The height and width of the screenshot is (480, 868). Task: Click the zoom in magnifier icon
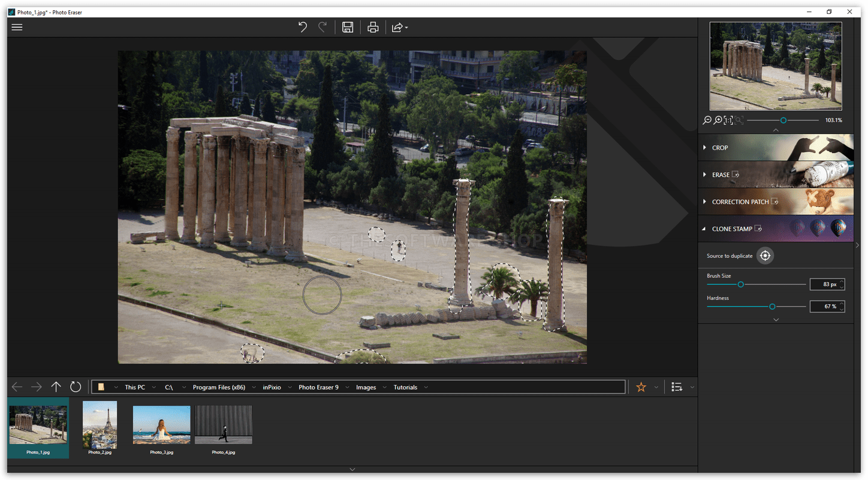718,121
